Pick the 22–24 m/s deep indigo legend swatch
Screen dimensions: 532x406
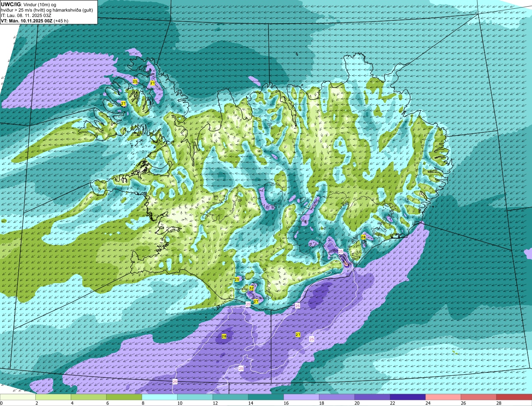coord(408,397)
